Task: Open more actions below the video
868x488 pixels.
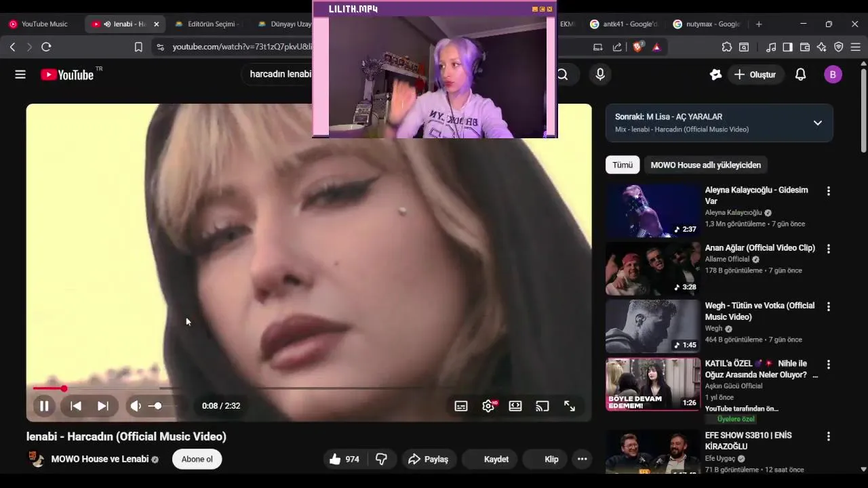Action: click(x=582, y=459)
